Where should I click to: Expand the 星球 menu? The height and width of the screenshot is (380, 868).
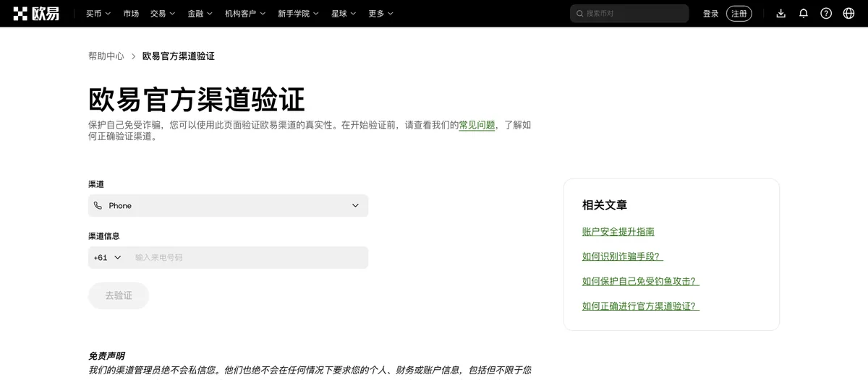point(344,13)
